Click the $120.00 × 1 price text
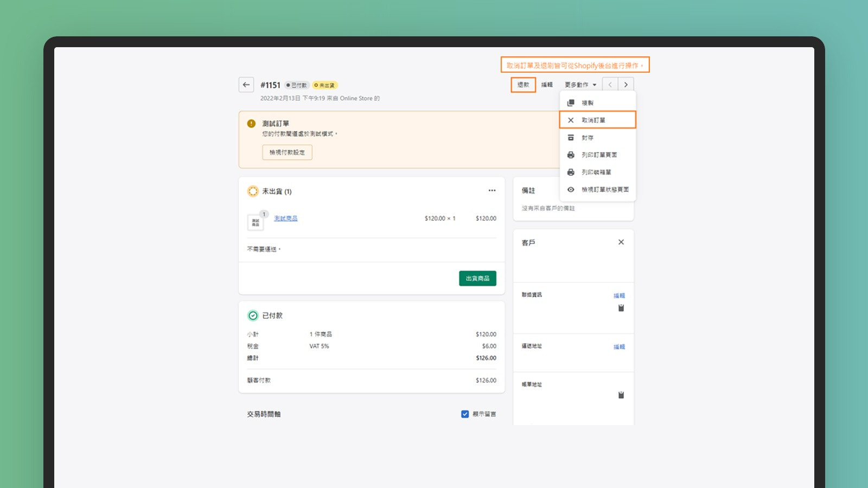The width and height of the screenshot is (868, 488). [x=440, y=219]
